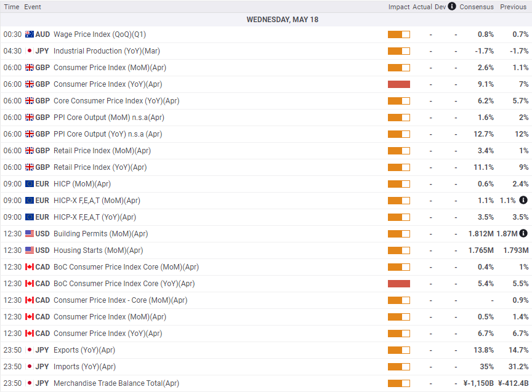The image size is (532, 392).
Task: Click the Time column header
Action: [12, 7]
